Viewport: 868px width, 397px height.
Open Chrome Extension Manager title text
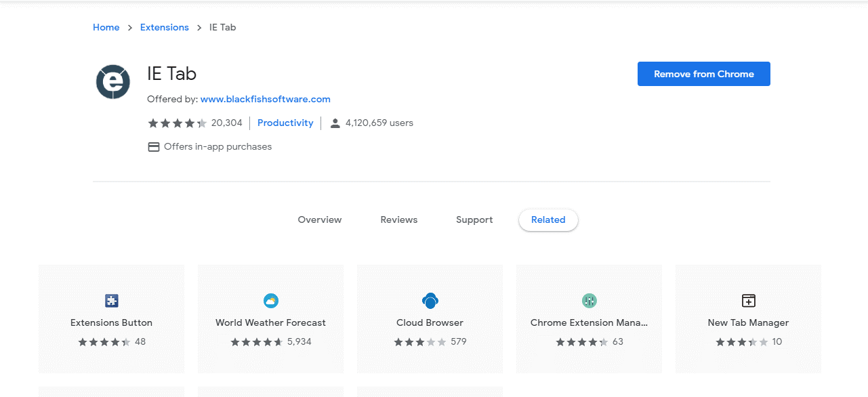590,323
